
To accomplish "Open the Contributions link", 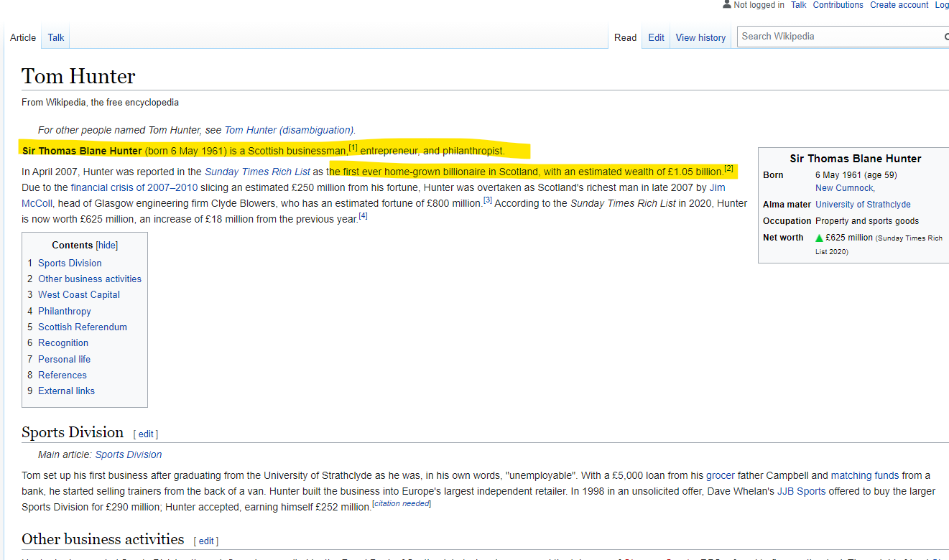I will 838,5.
